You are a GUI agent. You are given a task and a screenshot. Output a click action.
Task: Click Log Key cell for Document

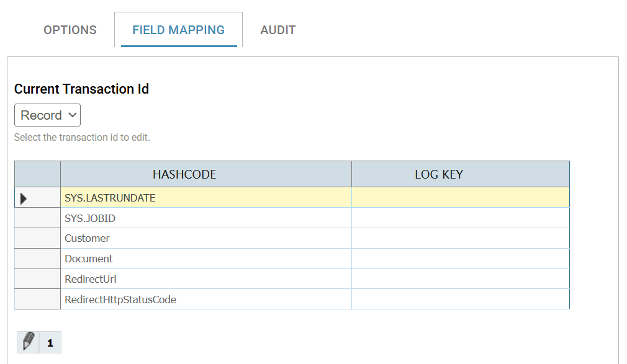tap(461, 259)
